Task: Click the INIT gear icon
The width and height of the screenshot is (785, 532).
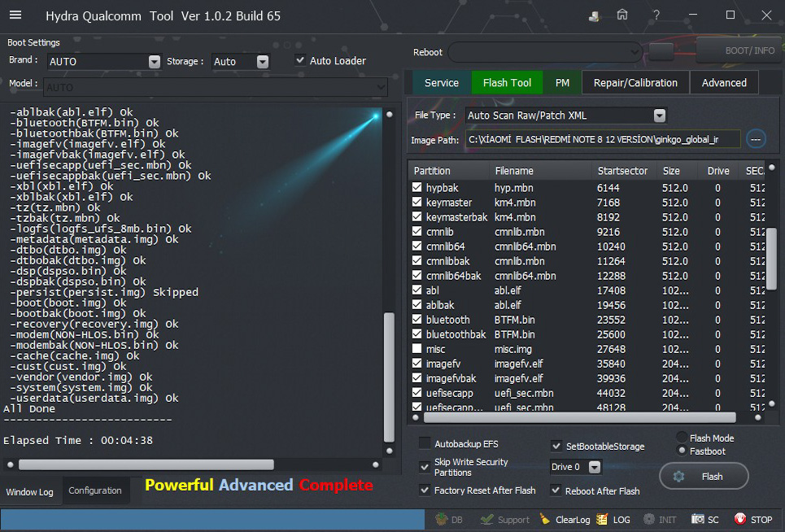Action: [x=649, y=519]
